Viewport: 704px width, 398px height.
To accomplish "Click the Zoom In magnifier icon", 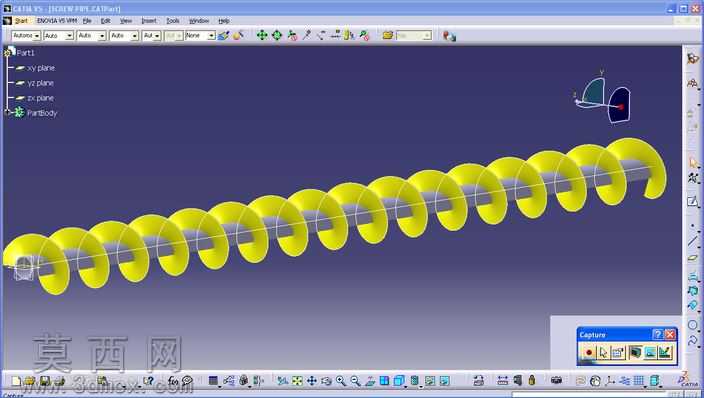I will point(341,381).
